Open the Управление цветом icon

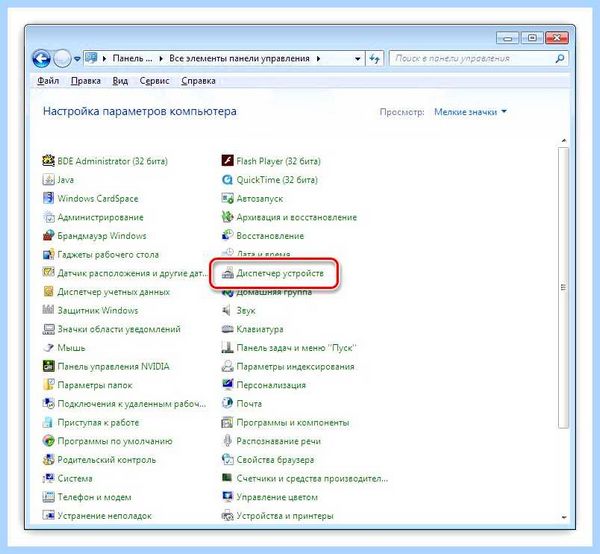point(227,497)
